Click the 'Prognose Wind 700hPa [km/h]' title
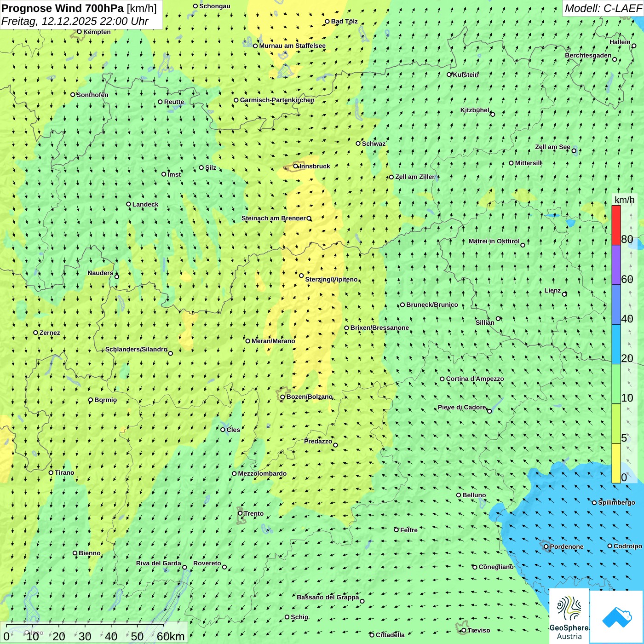Viewport: 644px width, 644px height. 79,8
